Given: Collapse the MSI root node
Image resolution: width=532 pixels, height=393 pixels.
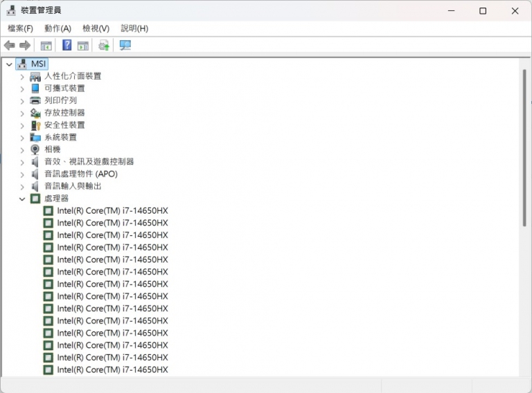Looking at the screenshot, I should (x=9, y=64).
